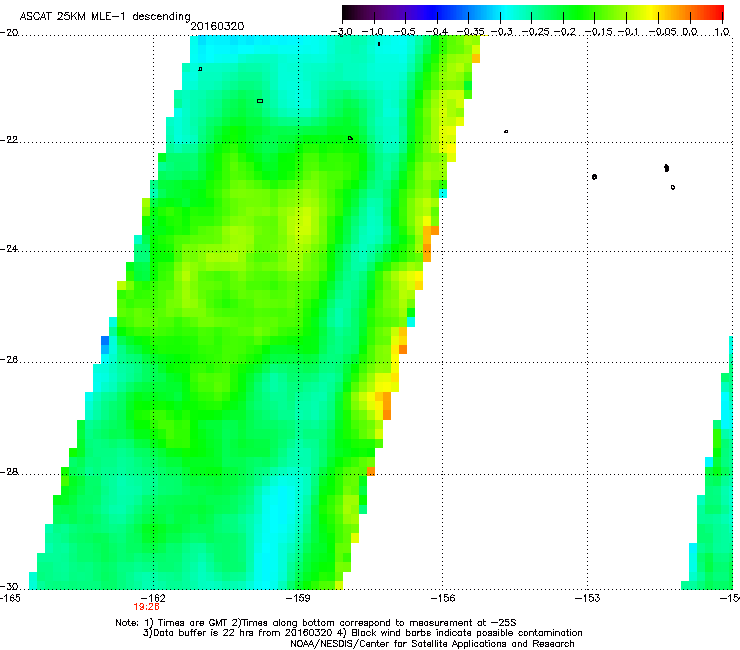The image size is (740, 650).
Task: Click the longitude label -156
Action: pos(443,598)
